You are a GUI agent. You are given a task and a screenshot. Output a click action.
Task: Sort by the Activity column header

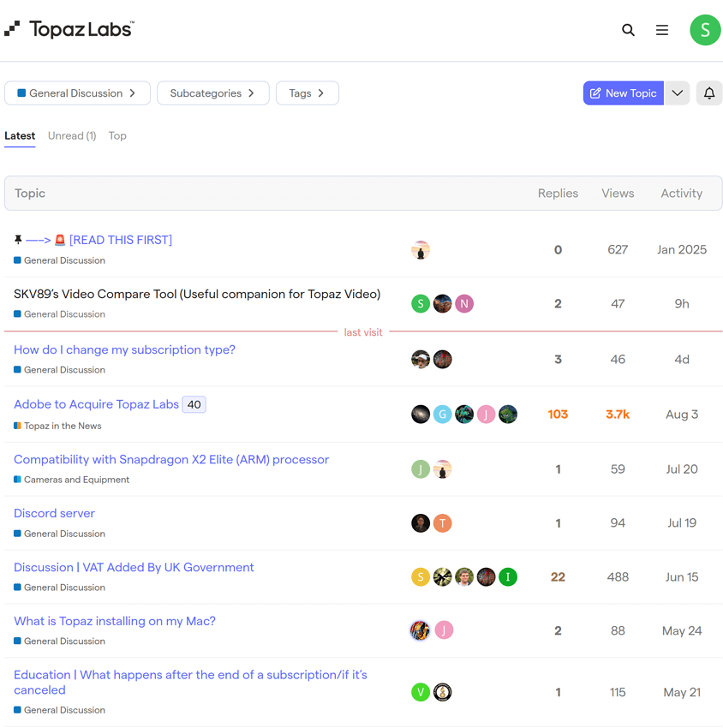point(681,194)
